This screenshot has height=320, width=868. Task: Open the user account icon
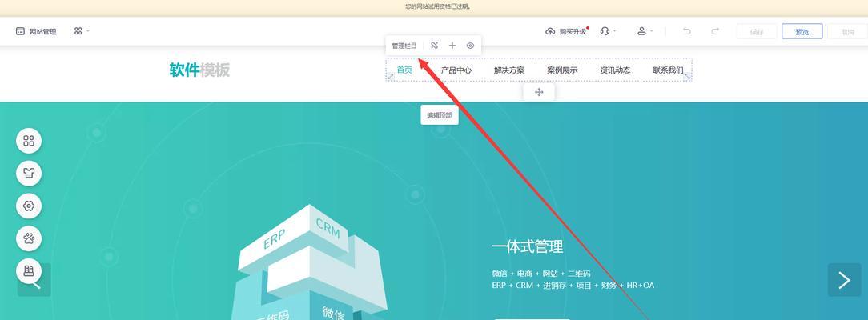[x=641, y=31]
